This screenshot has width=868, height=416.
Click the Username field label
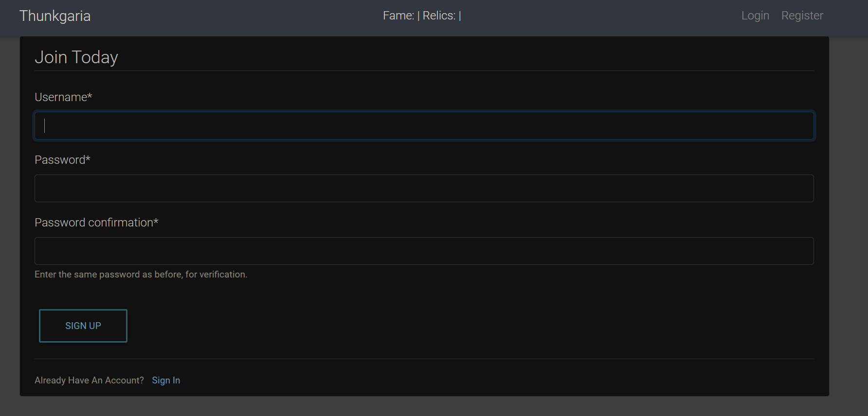point(61,97)
